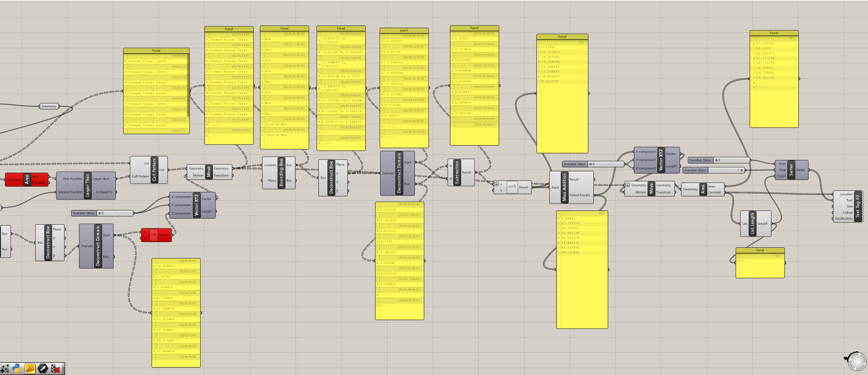Viewport: 868px width, 375px height.
Task: Select the Vector XYZ label above Series sliders
Action: (x=661, y=160)
